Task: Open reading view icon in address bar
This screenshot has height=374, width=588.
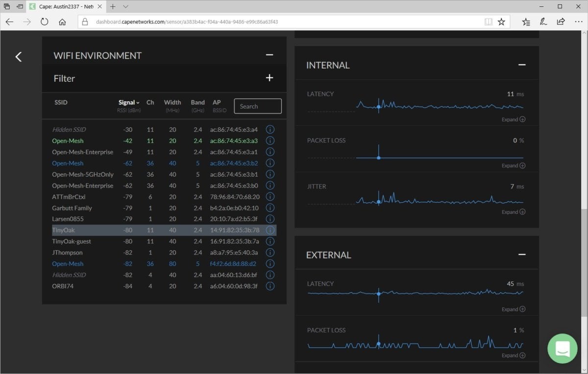Action: 488,22
